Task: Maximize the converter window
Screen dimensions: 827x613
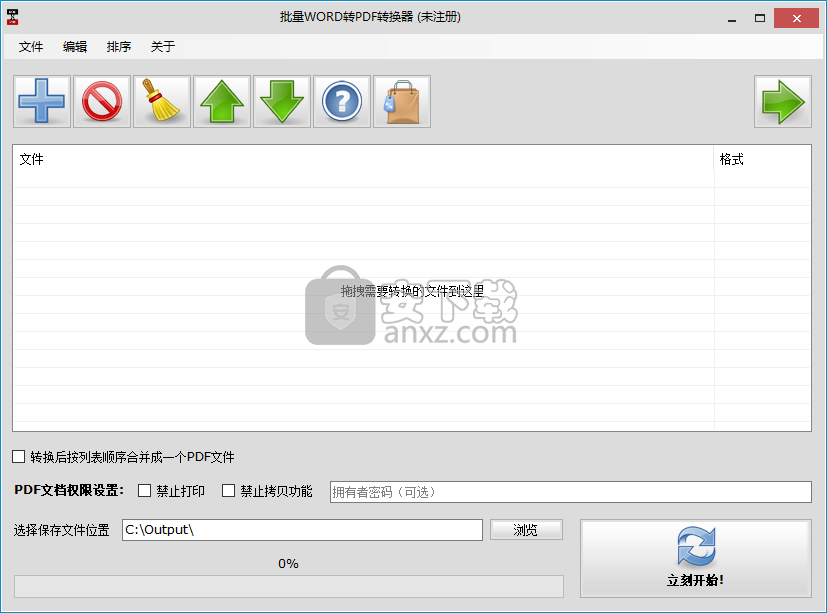Action: [759, 18]
